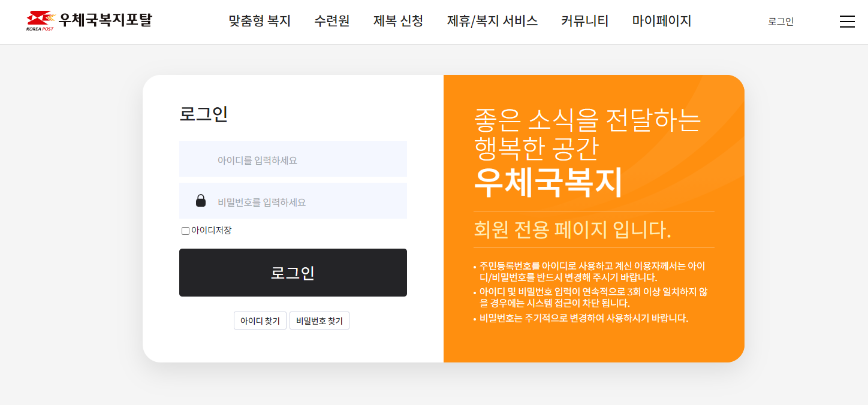Image resolution: width=868 pixels, height=405 pixels.
Task: Open the 제휴/복지 서비스 menu
Action: coord(492,21)
